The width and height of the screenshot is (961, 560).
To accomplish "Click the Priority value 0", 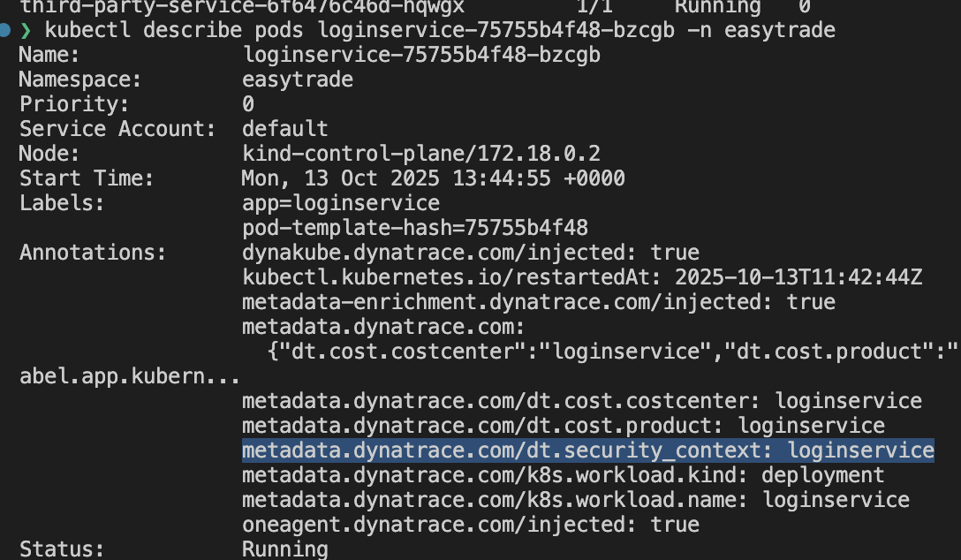I will [x=248, y=104].
